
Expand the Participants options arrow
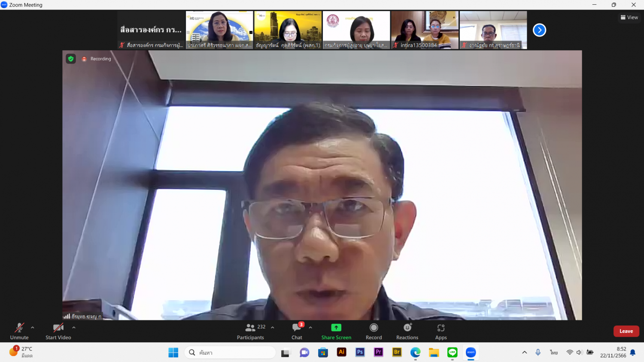[273, 328]
